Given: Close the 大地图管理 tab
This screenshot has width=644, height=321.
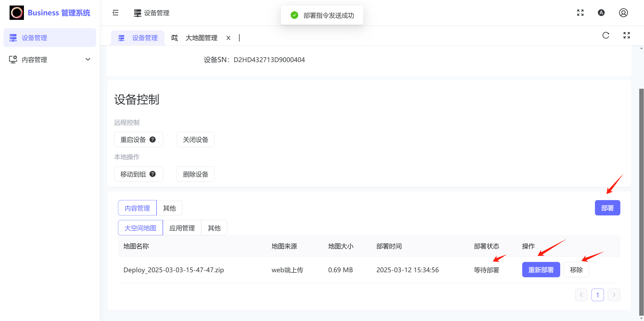Looking at the screenshot, I should point(228,38).
